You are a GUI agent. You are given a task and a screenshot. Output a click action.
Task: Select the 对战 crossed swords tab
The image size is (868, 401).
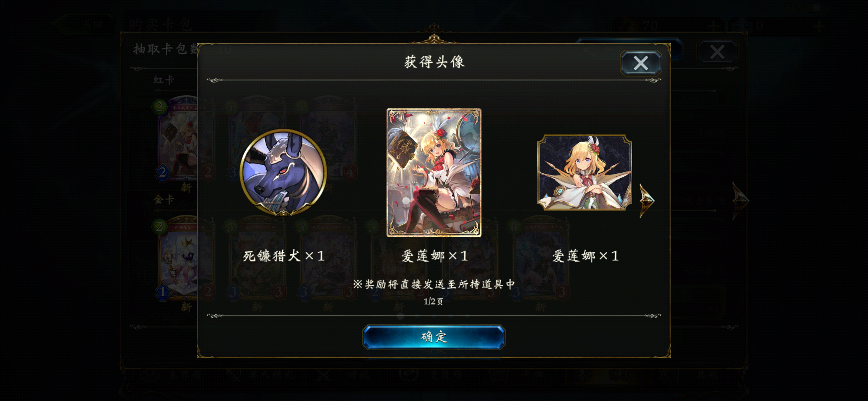click(x=343, y=375)
